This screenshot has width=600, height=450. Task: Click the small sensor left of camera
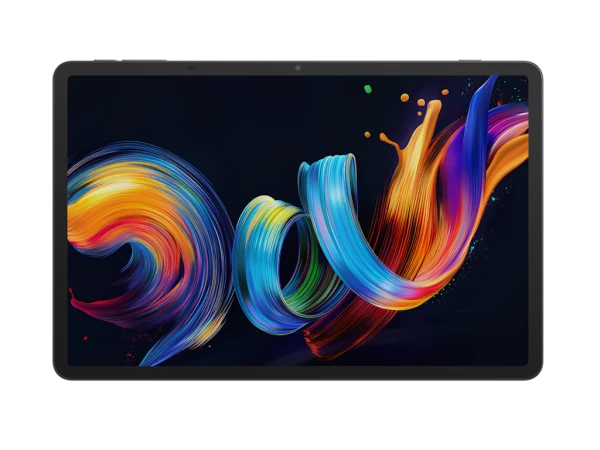pyautogui.click(x=190, y=68)
